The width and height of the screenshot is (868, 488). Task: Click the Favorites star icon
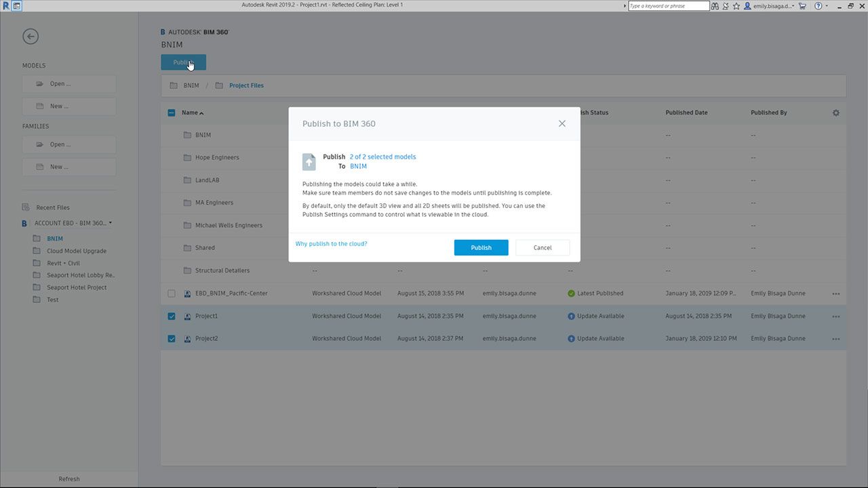coord(736,6)
